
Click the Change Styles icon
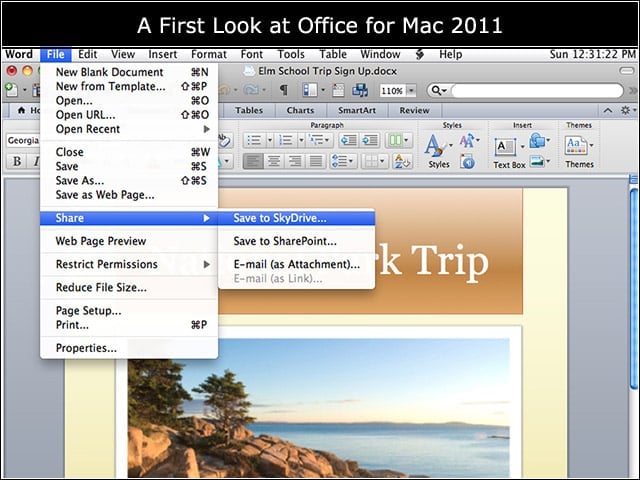(467, 141)
